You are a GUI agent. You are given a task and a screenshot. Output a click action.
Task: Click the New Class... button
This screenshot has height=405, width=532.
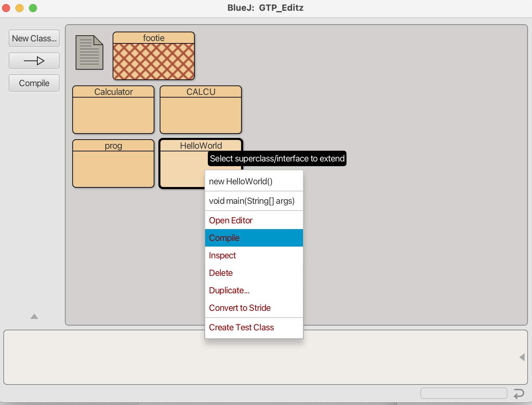click(34, 38)
